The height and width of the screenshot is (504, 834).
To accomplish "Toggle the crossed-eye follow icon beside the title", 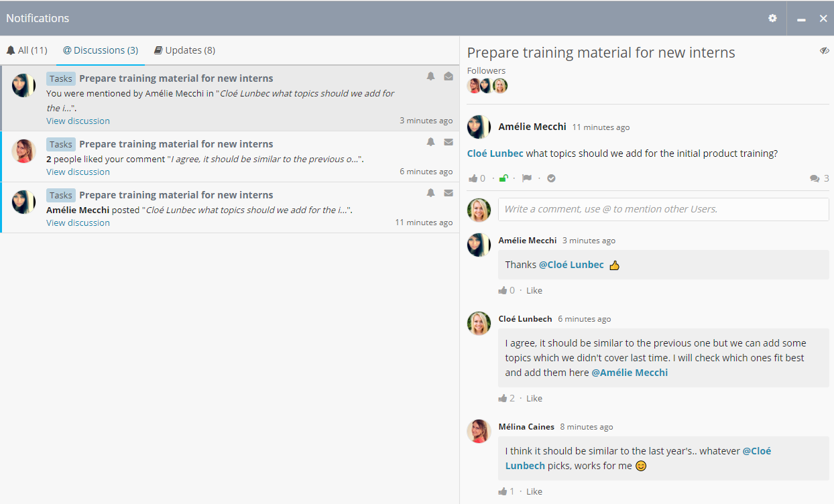I will [824, 51].
